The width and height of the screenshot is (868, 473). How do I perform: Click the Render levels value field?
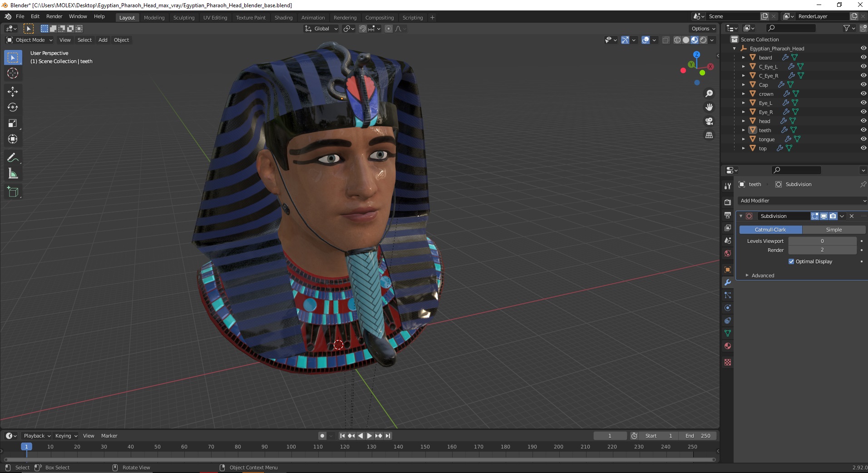(x=822, y=250)
